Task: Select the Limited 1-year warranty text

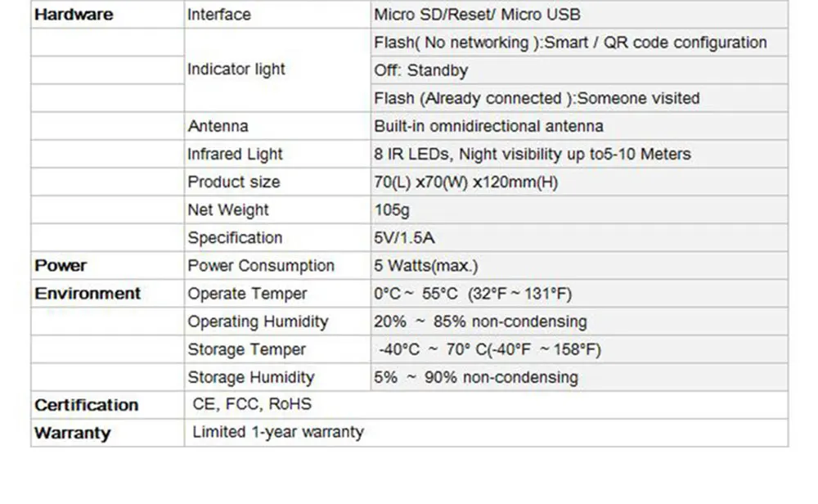Action: click(x=278, y=433)
